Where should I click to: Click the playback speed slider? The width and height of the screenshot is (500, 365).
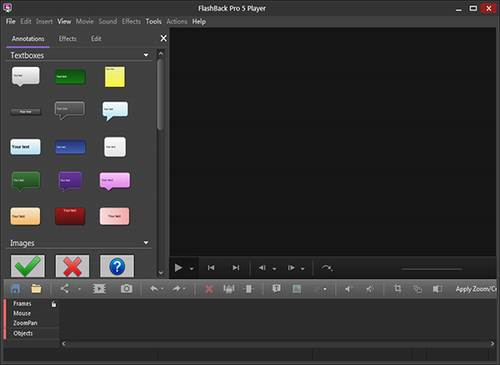432,269
